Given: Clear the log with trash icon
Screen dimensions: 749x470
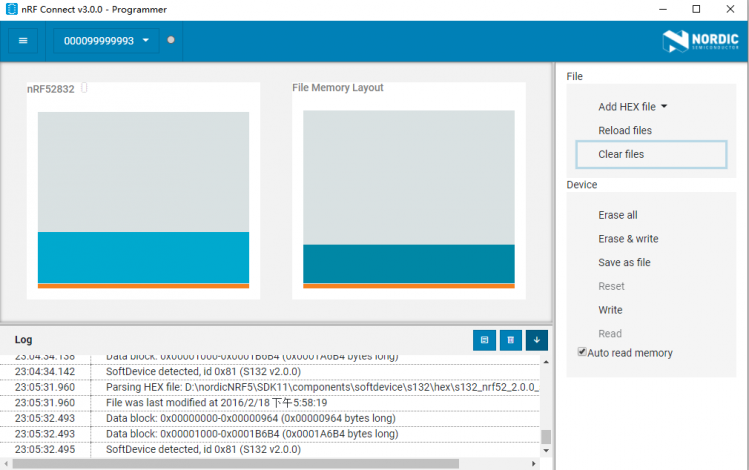Looking at the screenshot, I should pyautogui.click(x=511, y=340).
